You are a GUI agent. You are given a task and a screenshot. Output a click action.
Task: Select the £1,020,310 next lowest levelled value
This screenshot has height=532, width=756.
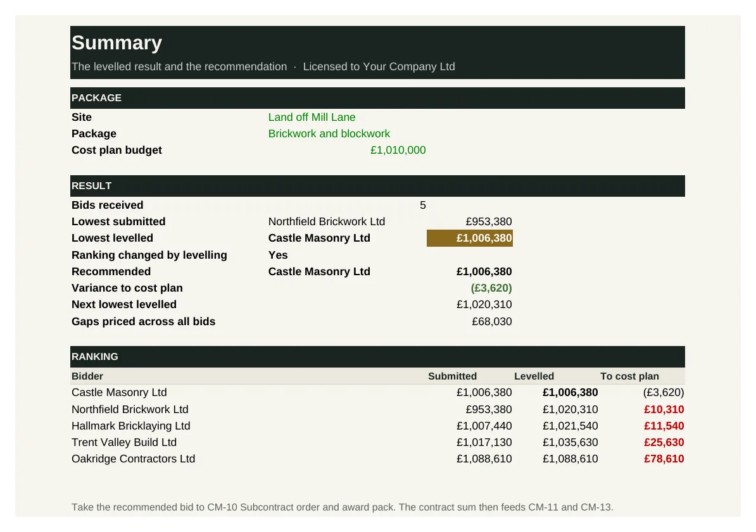click(484, 304)
